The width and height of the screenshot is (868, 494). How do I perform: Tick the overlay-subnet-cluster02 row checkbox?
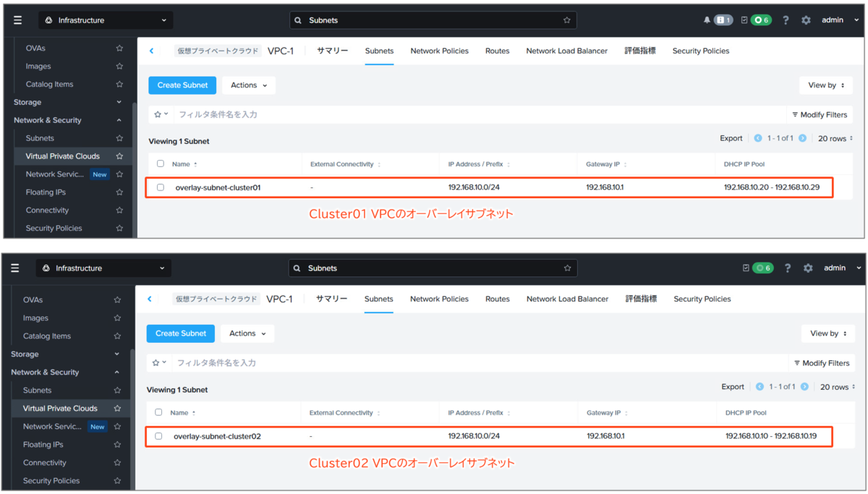158,436
